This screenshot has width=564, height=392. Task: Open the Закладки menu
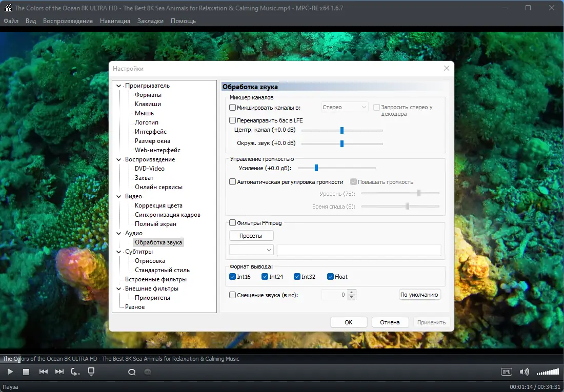150,21
